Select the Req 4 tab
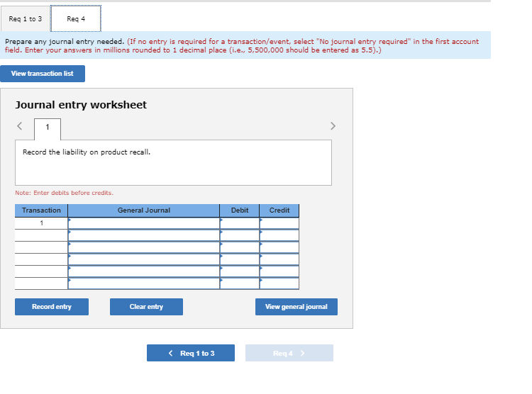This screenshot has width=532, height=394. [76, 19]
